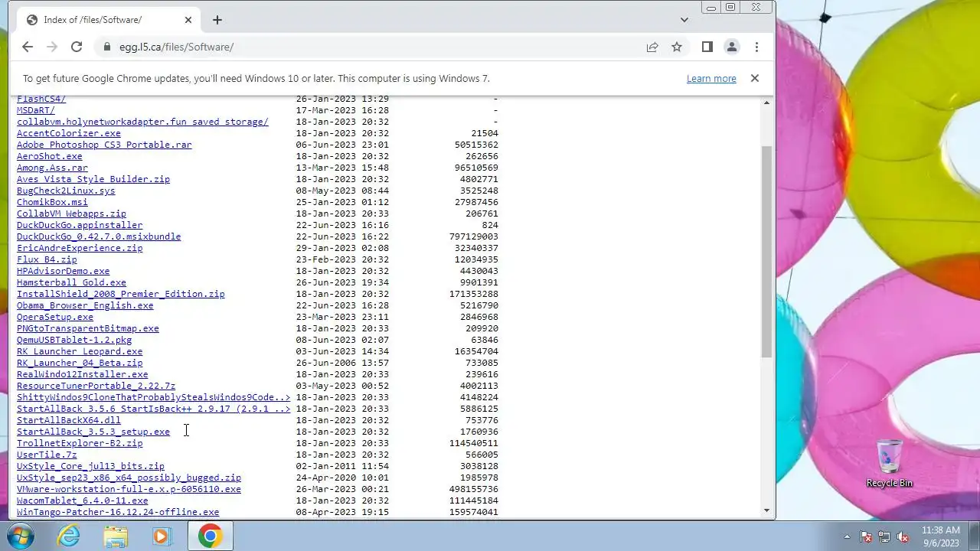The height and width of the screenshot is (551, 980).
Task: Click the vertical scrollbar thumb
Action: [x=766, y=252]
